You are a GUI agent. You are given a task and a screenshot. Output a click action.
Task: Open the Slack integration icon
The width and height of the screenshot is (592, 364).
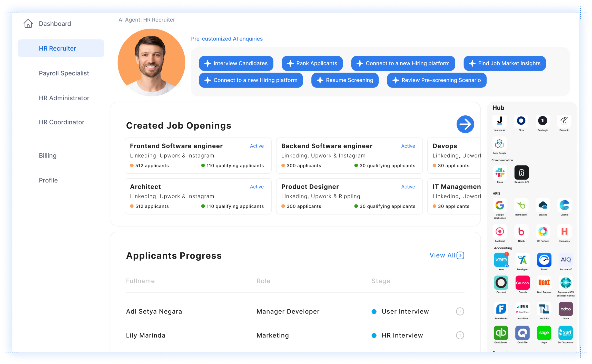(x=500, y=173)
